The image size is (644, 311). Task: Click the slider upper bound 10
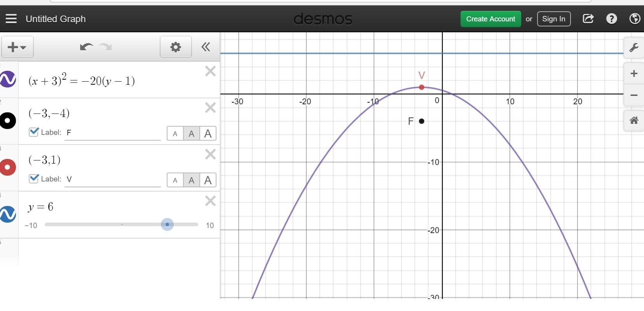tap(210, 225)
